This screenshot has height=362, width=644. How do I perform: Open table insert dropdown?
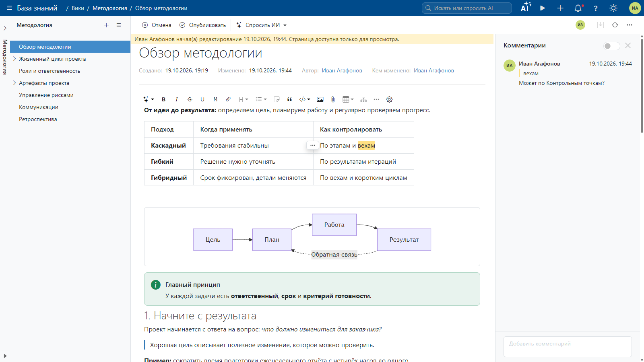348,99
